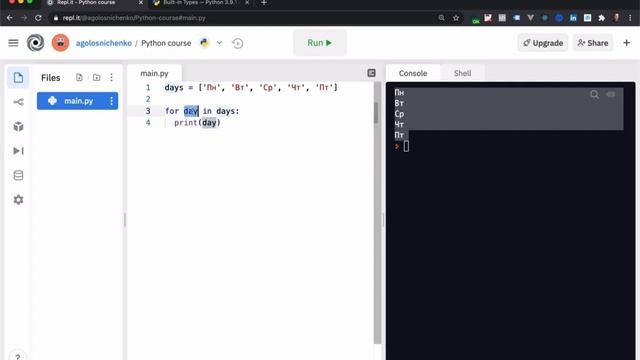Go back in browser
The height and width of the screenshot is (360, 640).
(10, 18)
